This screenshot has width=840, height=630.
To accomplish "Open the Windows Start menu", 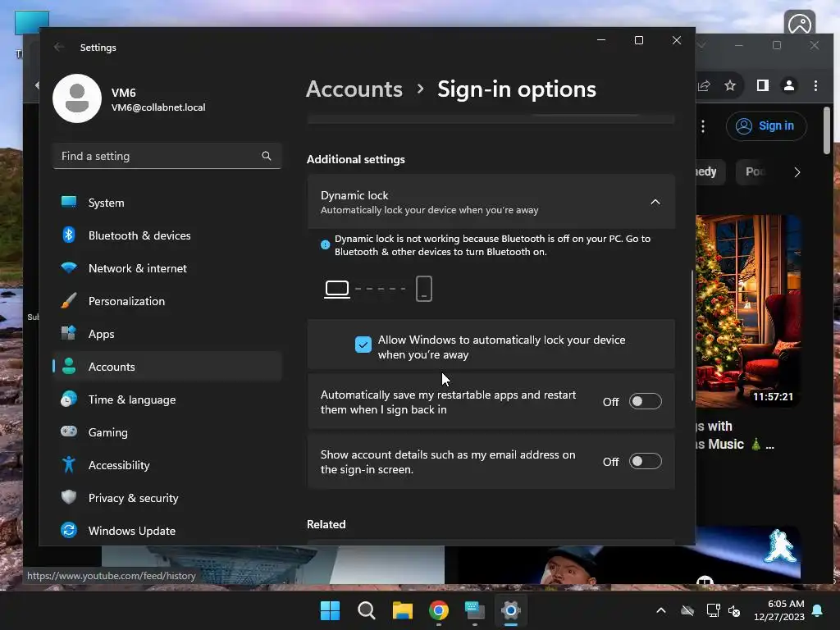I will [330, 610].
